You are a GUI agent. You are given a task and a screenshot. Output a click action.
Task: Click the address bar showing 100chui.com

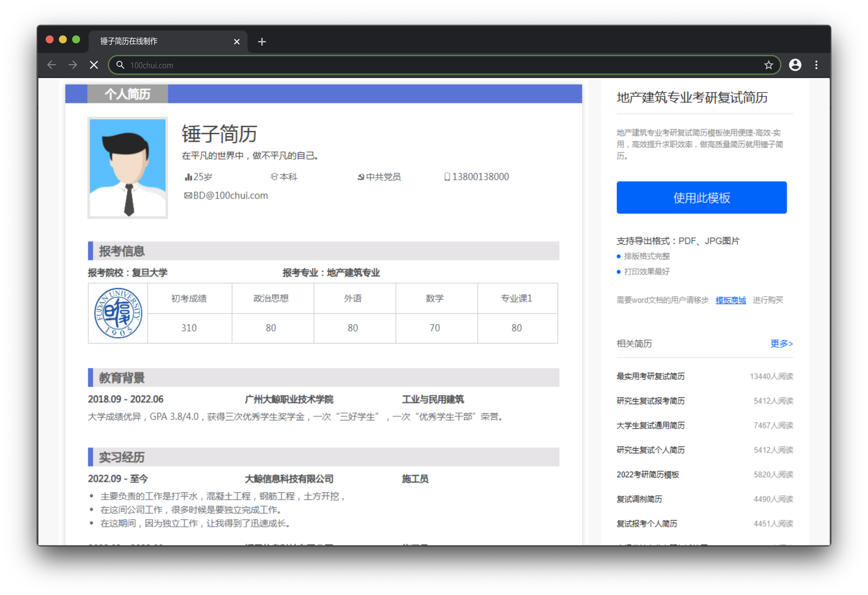point(445,65)
